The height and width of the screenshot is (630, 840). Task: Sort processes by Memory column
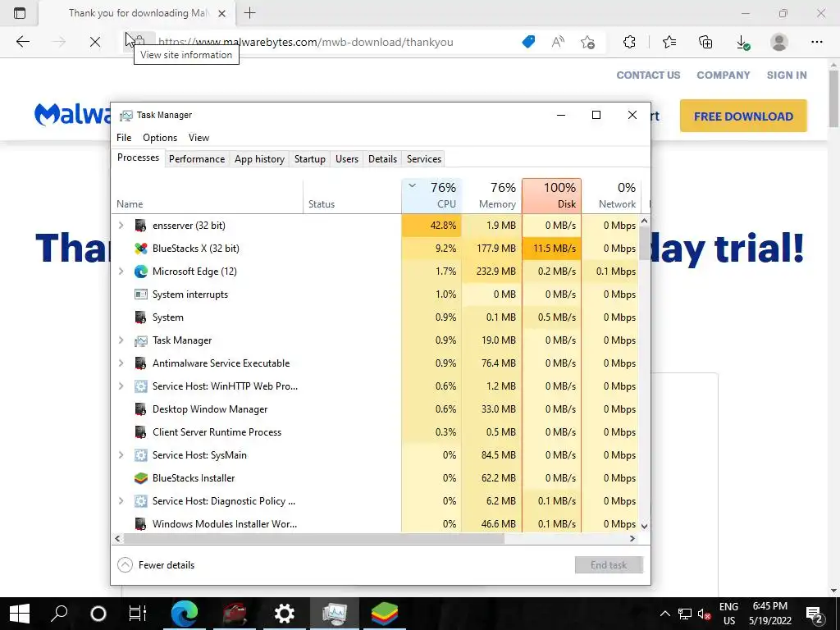(491, 195)
